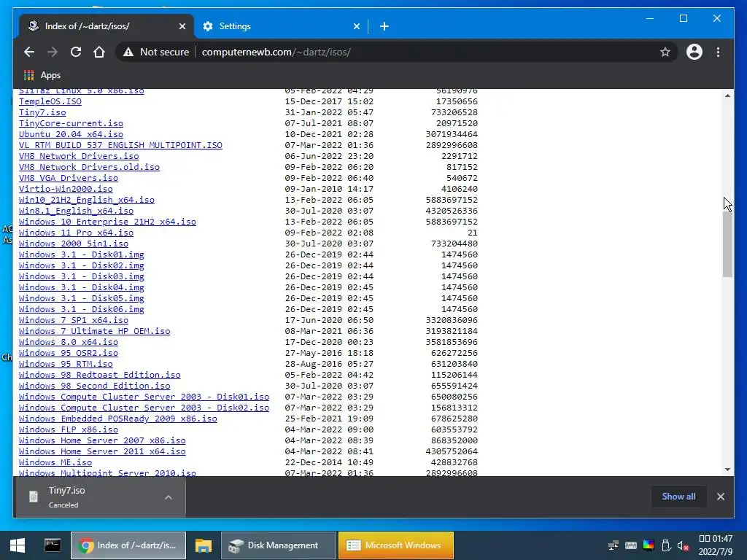The image size is (747, 560).
Task: Download Windows_8.0_x64.iso
Action: click(69, 343)
